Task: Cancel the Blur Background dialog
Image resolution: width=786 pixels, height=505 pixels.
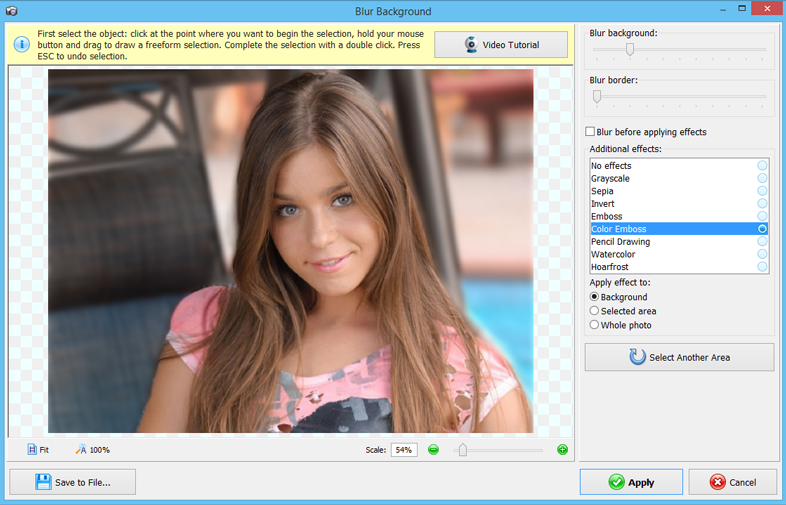Action: 732,482
